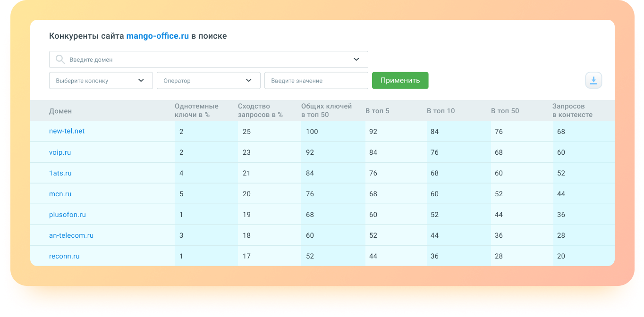Open the 'Оператор' dropdown

pos(209,81)
